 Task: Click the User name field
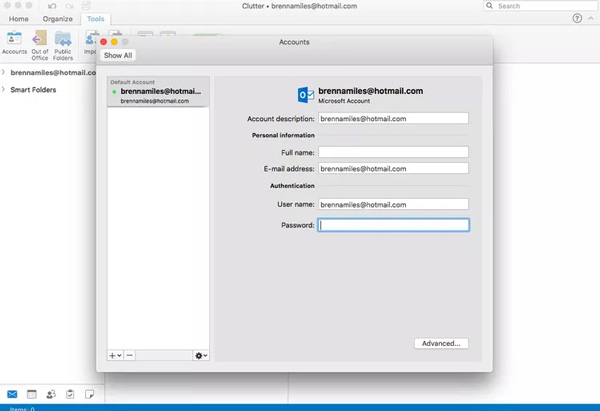(393, 204)
